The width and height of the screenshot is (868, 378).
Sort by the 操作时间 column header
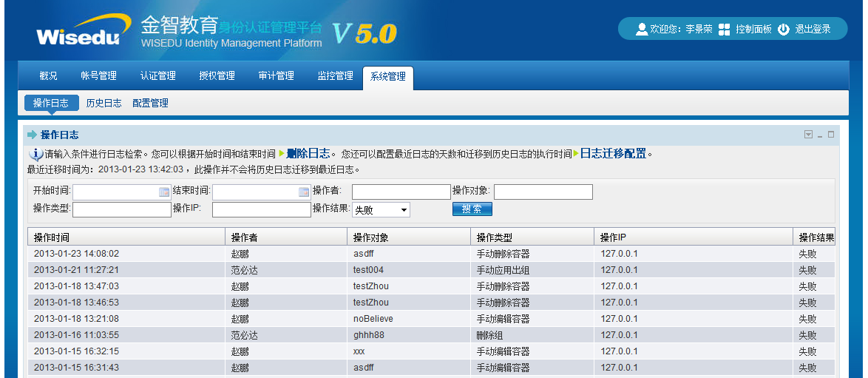tap(52, 237)
